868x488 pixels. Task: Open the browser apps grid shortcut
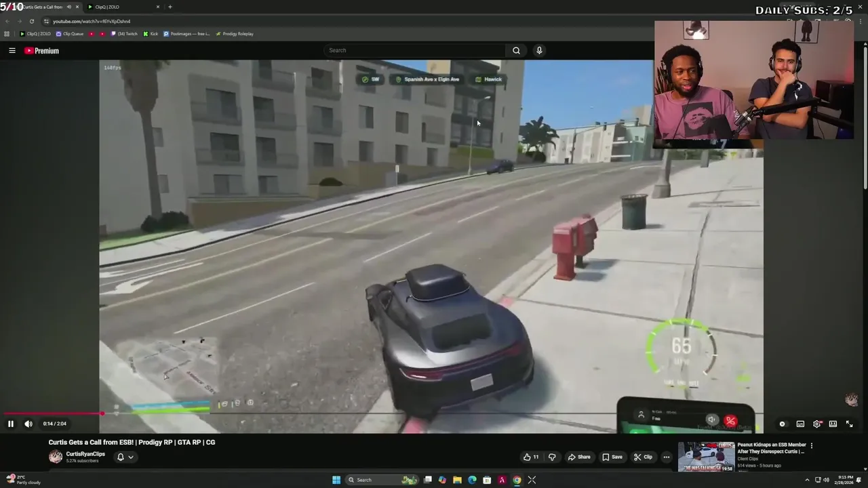coord(7,34)
